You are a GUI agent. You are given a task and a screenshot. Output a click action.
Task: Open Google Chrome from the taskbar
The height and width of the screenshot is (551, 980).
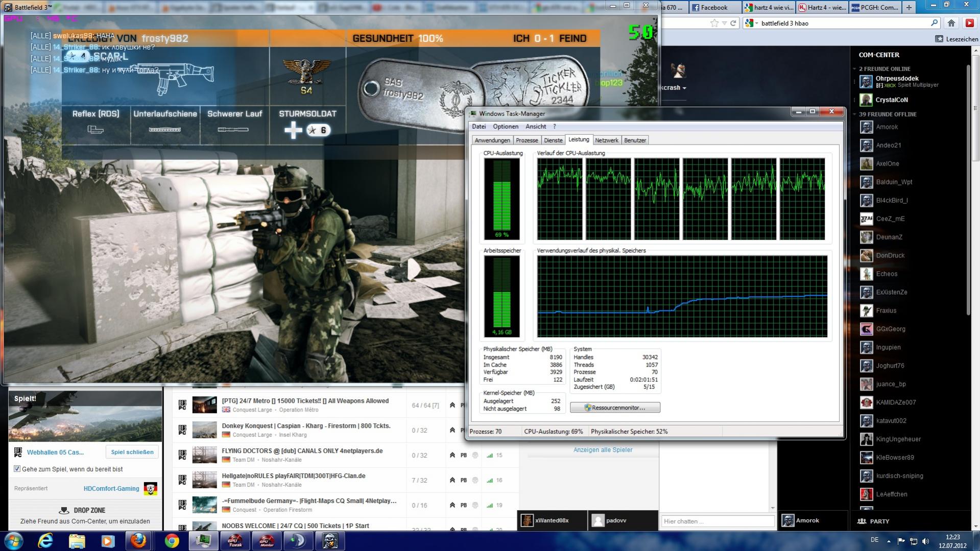click(x=172, y=541)
